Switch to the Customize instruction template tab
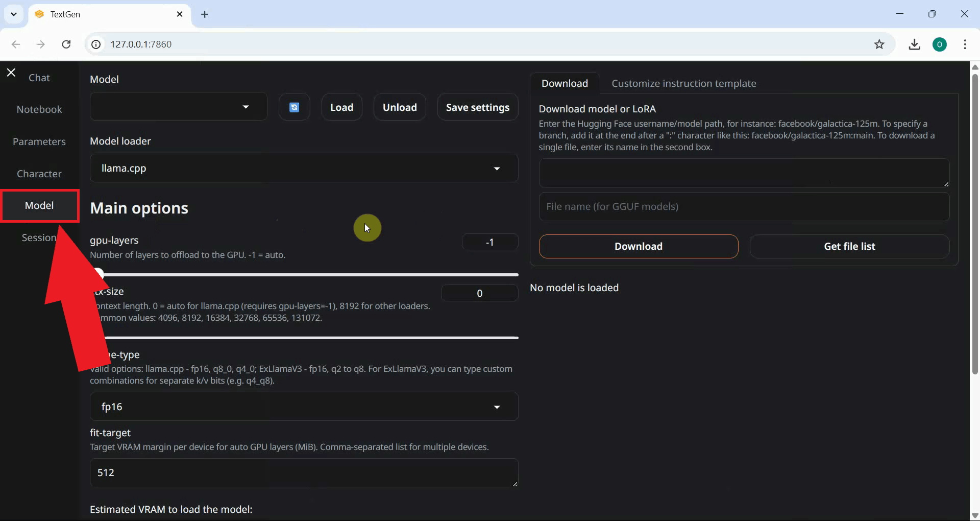 click(684, 83)
